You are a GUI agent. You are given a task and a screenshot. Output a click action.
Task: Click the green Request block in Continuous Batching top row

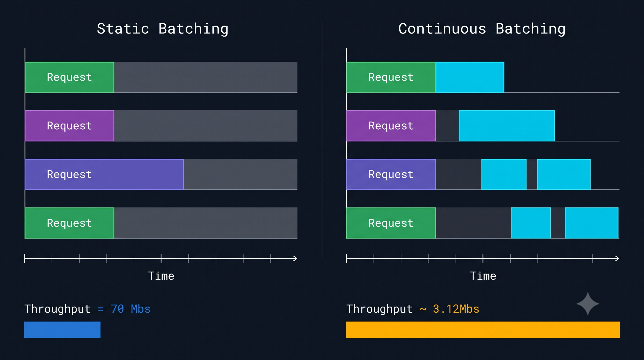click(x=391, y=77)
